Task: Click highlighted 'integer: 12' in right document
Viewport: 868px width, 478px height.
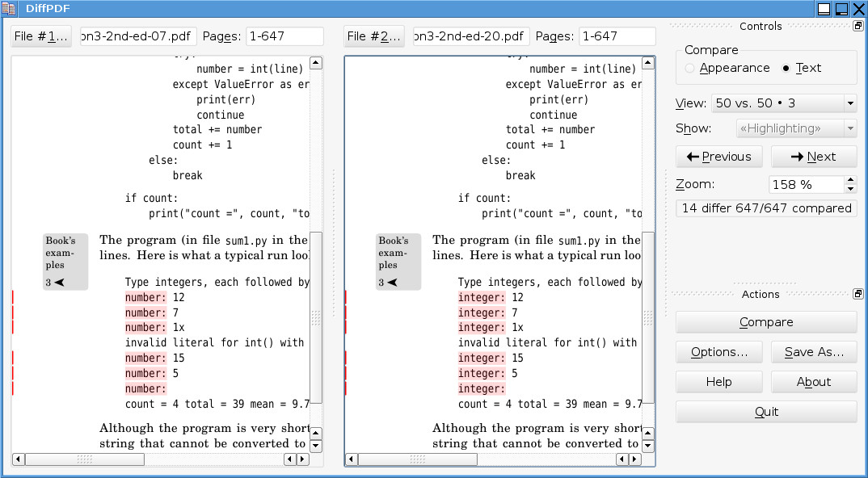Action: coord(491,298)
